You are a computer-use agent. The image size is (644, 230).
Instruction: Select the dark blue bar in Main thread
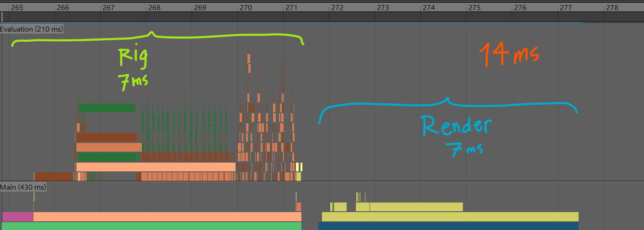click(448, 226)
